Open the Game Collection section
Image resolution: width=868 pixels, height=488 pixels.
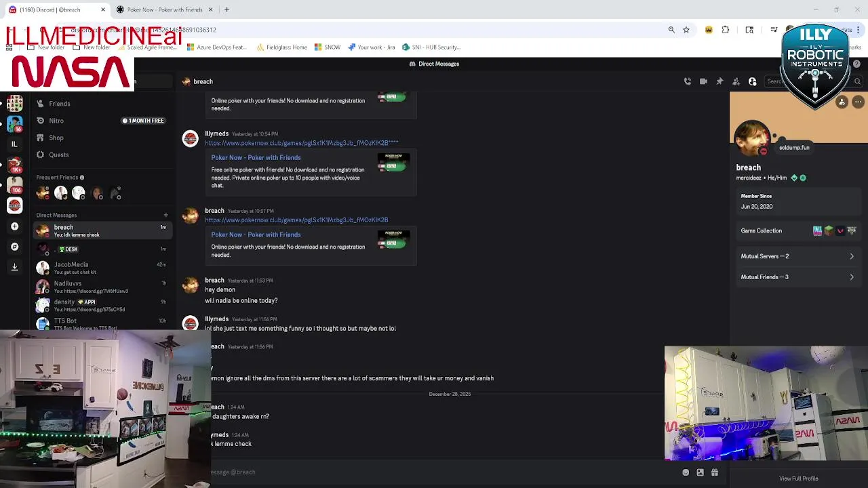[797, 230]
